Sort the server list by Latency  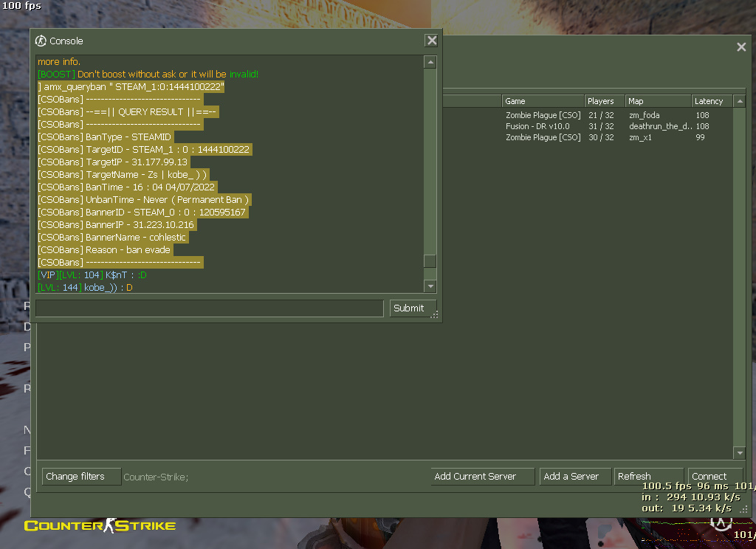(711, 101)
